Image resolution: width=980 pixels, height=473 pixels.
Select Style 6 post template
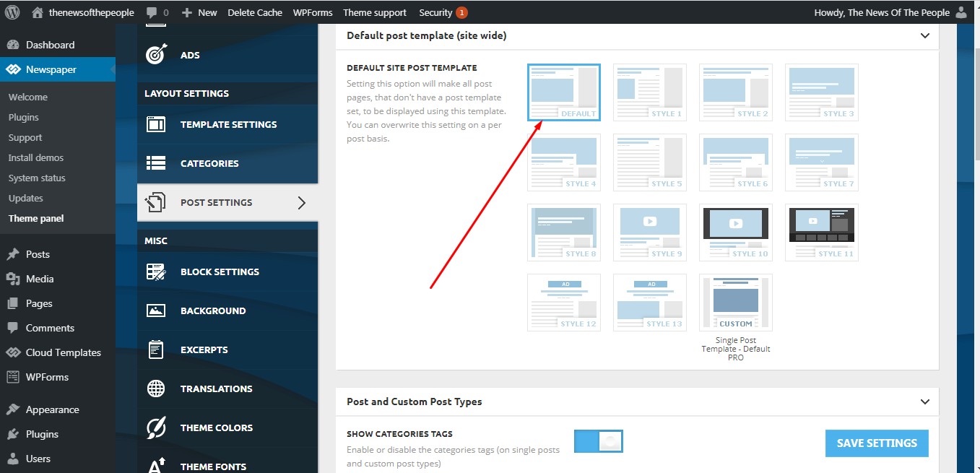[735, 162]
